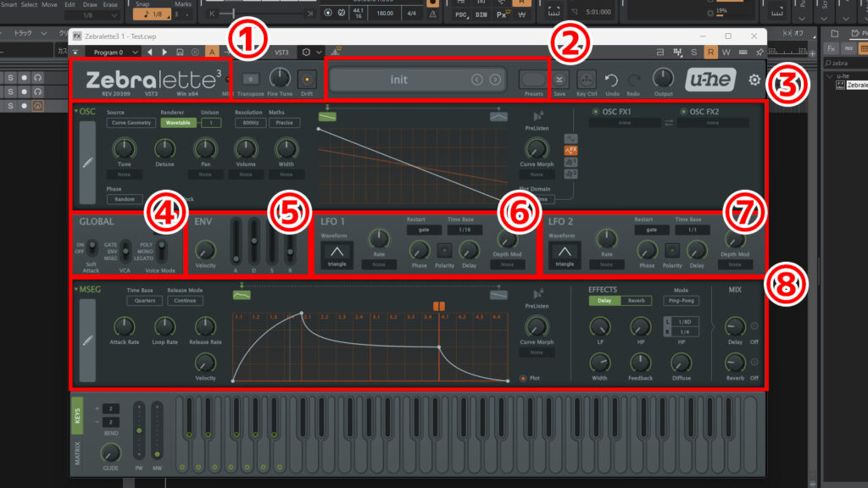Click the Ping-Pong delay mode button
The height and width of the screenshot is (488, 868).
[x=681, y=301]
